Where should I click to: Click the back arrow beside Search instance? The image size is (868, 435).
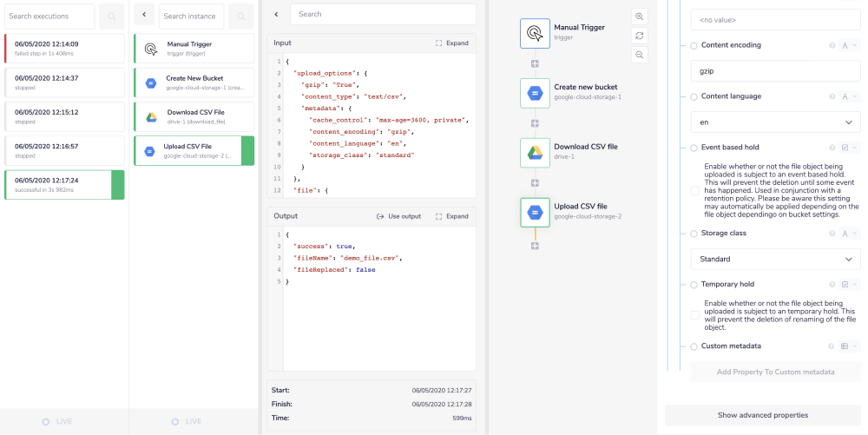[x=144, y=16]
